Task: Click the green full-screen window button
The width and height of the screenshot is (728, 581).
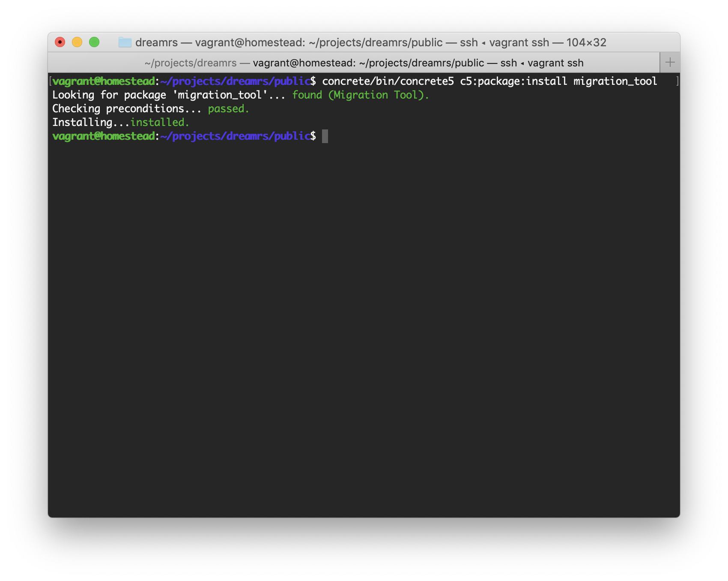Action: tap(94, 42)
